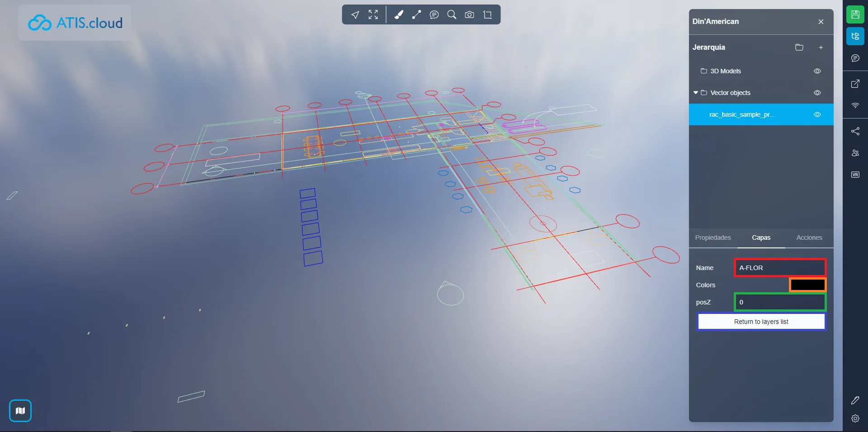Viewport: 868px width, 432px height.
Task: Select the navigation arrow tool
Action: 355,14
